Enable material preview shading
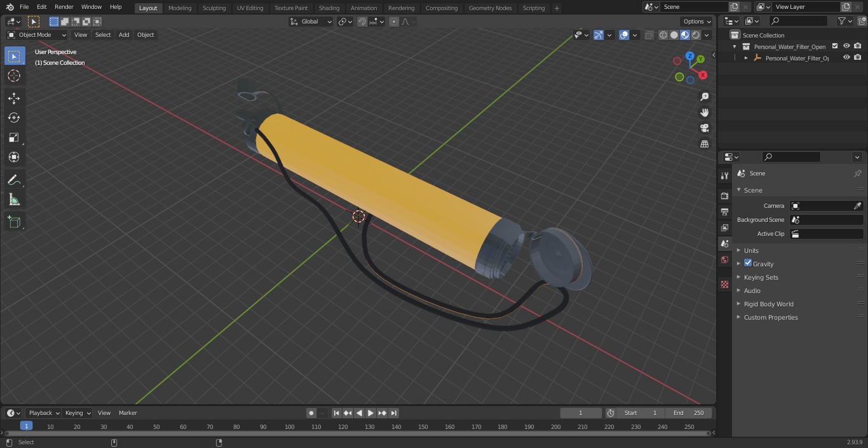Viewport: 868px width, 448px height. point(685,35)
